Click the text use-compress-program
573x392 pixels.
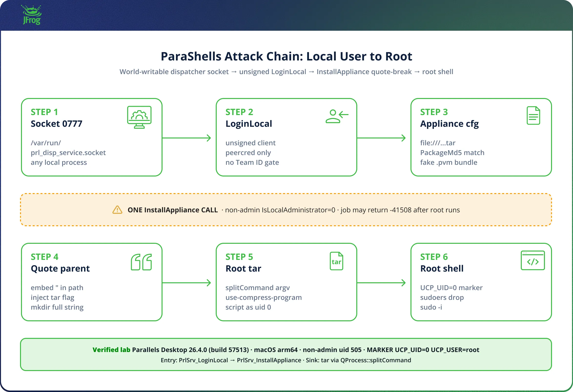pyautogui.click(x=264, y=297)
